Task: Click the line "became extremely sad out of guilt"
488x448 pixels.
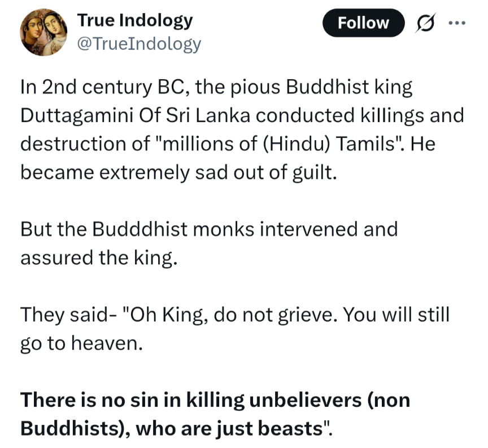Action: pos(178,172)
